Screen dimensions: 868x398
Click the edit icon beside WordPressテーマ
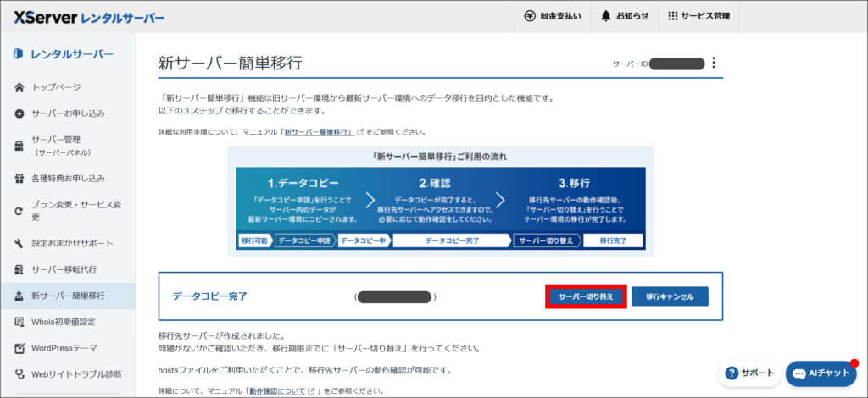click(19, 348)
